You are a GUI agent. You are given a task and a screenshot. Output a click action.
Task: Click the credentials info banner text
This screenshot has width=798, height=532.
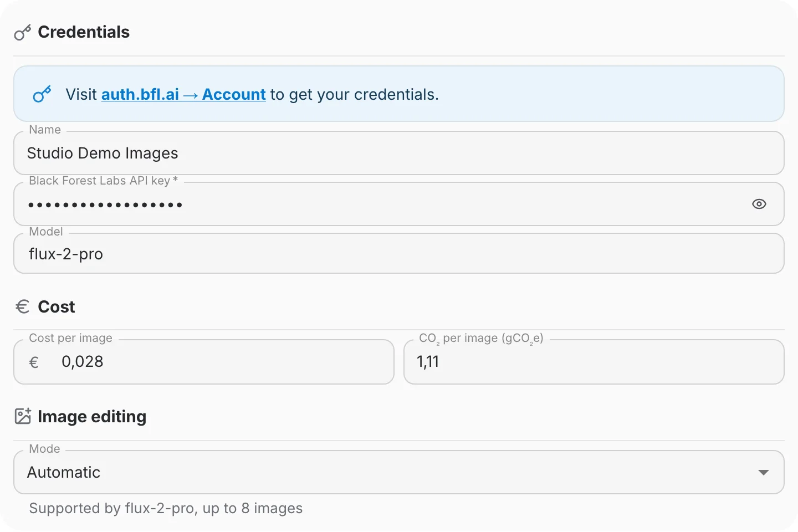pyautogui.click(x=252, y=94)
